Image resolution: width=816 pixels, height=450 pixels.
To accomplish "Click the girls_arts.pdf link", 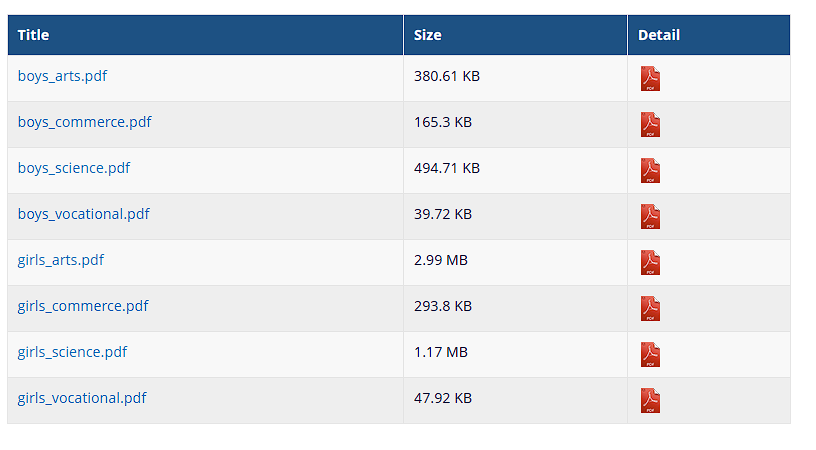I will [61, 260].
